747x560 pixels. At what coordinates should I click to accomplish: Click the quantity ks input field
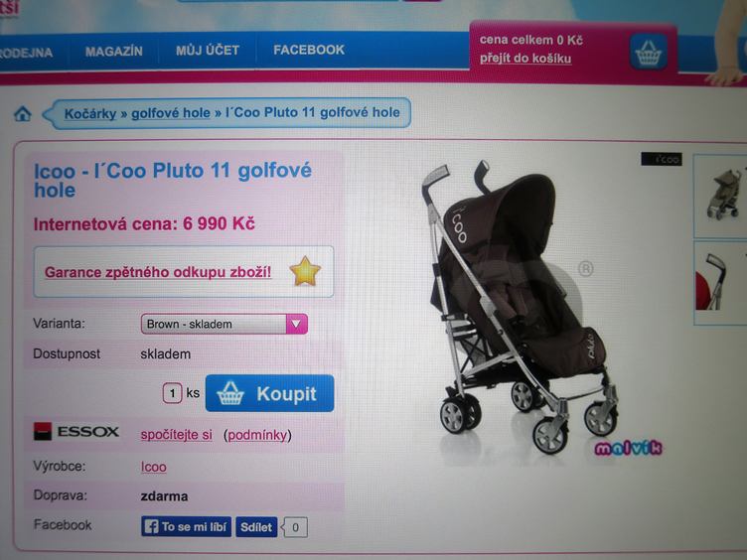pyautogui.click(x=173, y=393)
